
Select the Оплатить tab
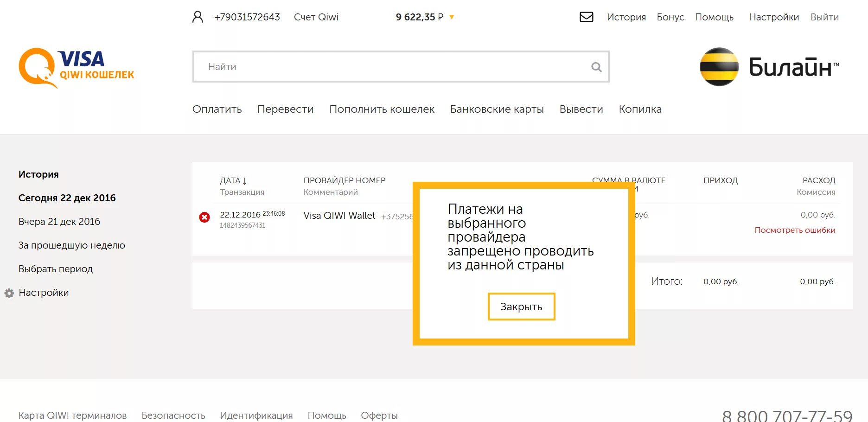click(x=217, y=109)
